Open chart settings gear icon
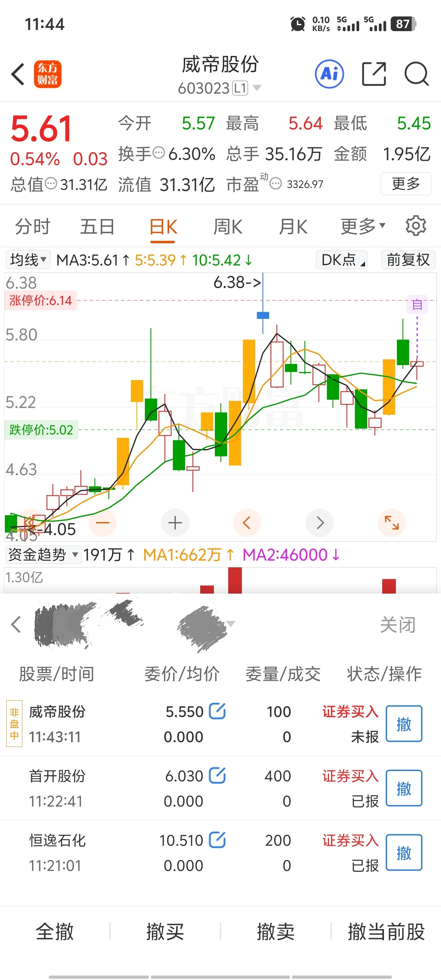The height and width of the screenshot is (980, 441). click(x=416, y=226)
